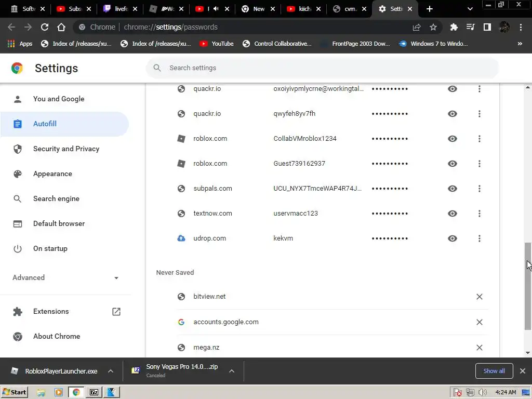The image size is (532, 399).
Task: Share this page icon in address bar
Action: (417, 27)
